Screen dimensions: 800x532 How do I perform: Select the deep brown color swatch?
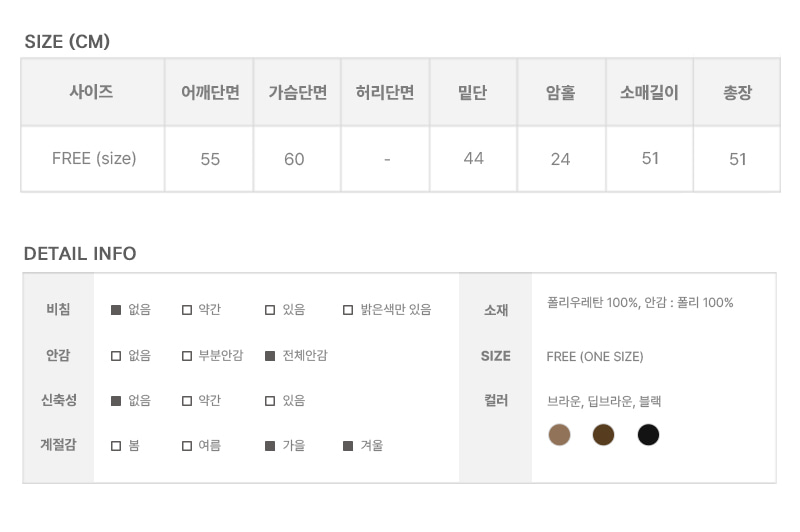603,435
